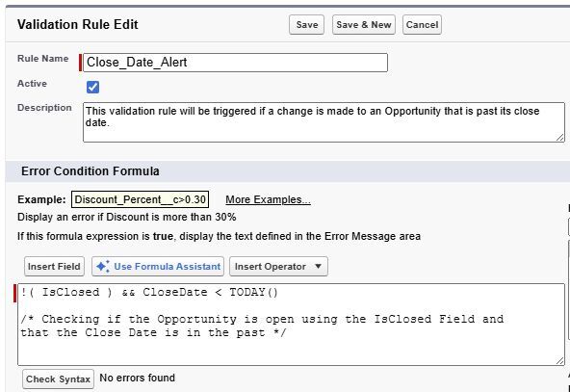This screenshot has height=392, width=570.
Task: Click the Insert Operator dropdown arrow
Action: point(318,266)
